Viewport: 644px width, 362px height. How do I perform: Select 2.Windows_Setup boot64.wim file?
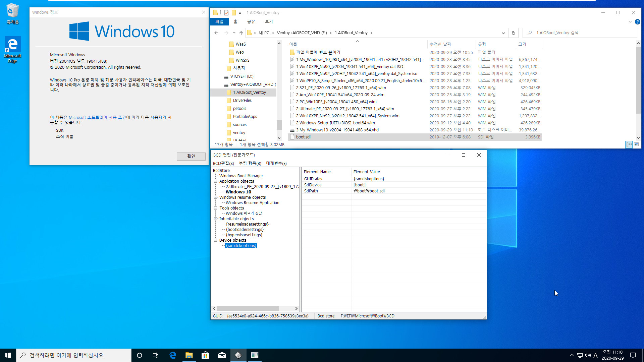tap(415, 123)
